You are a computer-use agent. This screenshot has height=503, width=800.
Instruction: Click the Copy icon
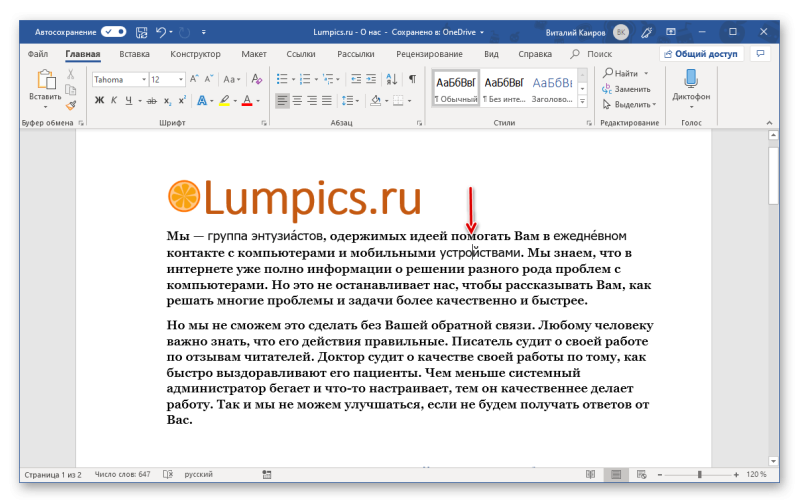click(x=71, y=90)
